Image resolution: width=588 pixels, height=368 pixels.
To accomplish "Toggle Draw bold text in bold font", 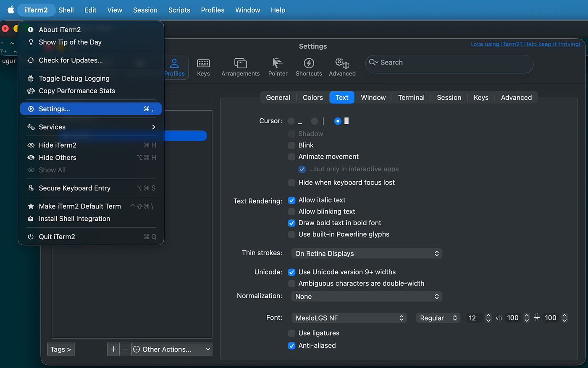I will [x=291, y=223].
